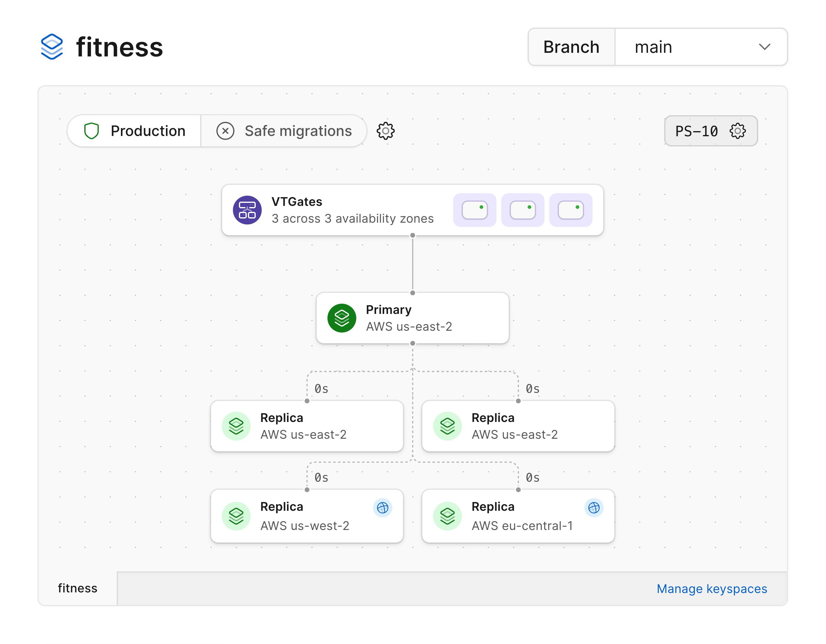The width and height of the screenshot is (826, 644).
Task: Click the branch dropdown chevron arrow
Action: [x=764, y=47]
